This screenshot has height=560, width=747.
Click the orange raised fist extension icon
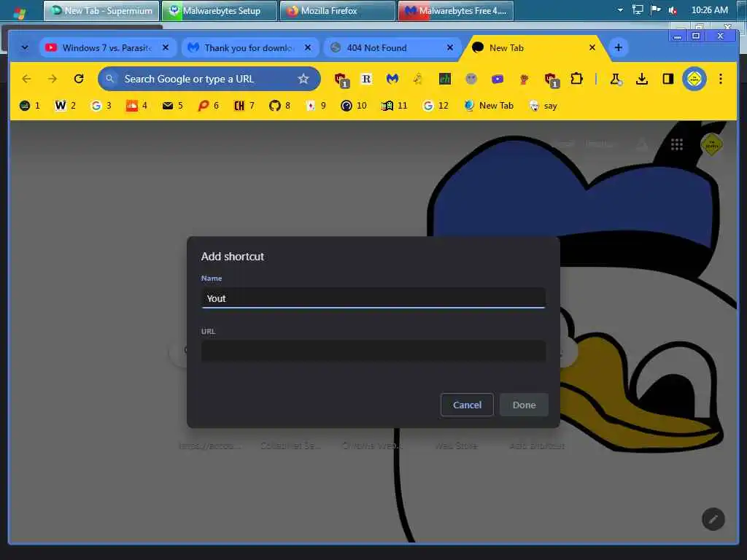coord(524,79)
